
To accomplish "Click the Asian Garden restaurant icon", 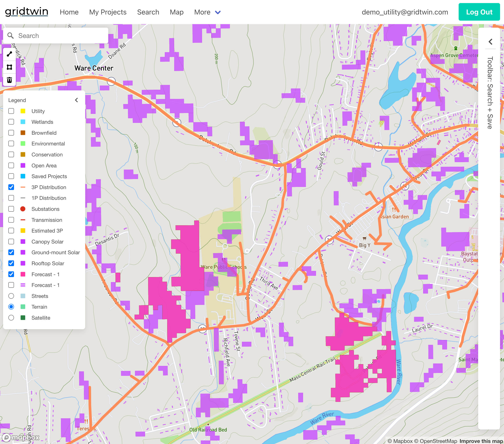I will tap(394, 210).
